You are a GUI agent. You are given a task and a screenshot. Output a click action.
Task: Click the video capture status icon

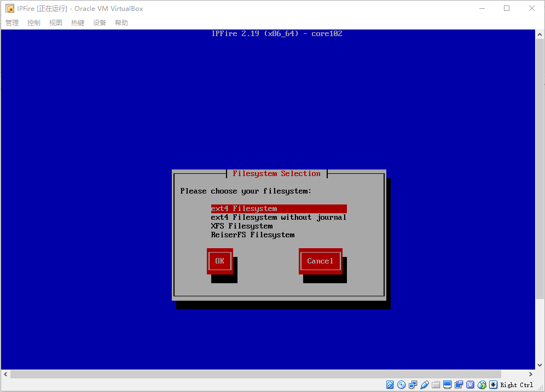coord(459,385)
